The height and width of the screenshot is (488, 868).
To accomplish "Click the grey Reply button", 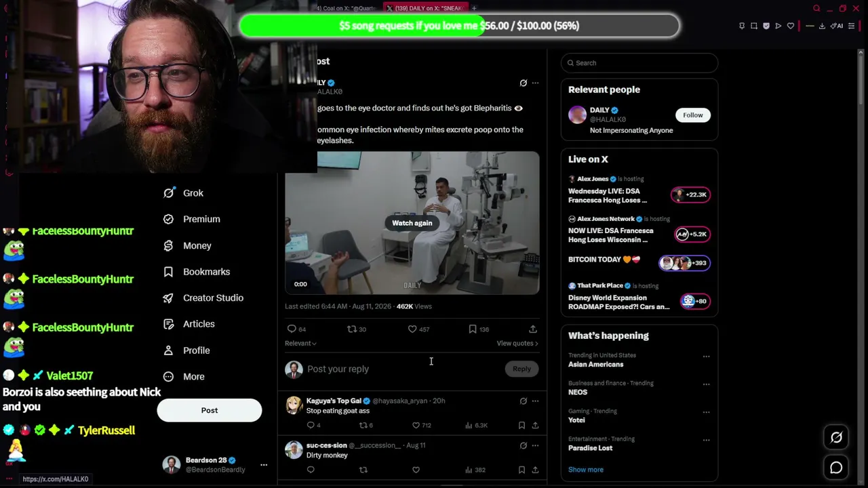I will point(521,369).
